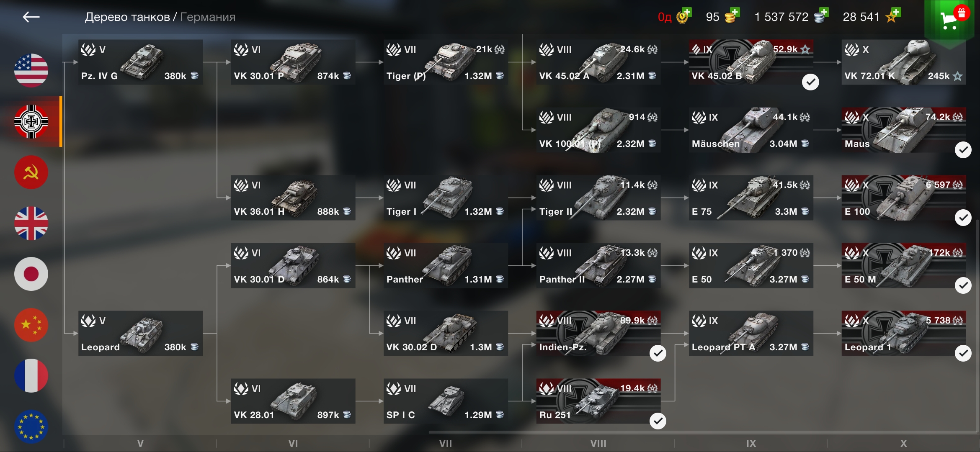This screenshot has height=452, width=980.
Task: Click the checkmark on the Maus tank
Action: (x=963, y=150)
